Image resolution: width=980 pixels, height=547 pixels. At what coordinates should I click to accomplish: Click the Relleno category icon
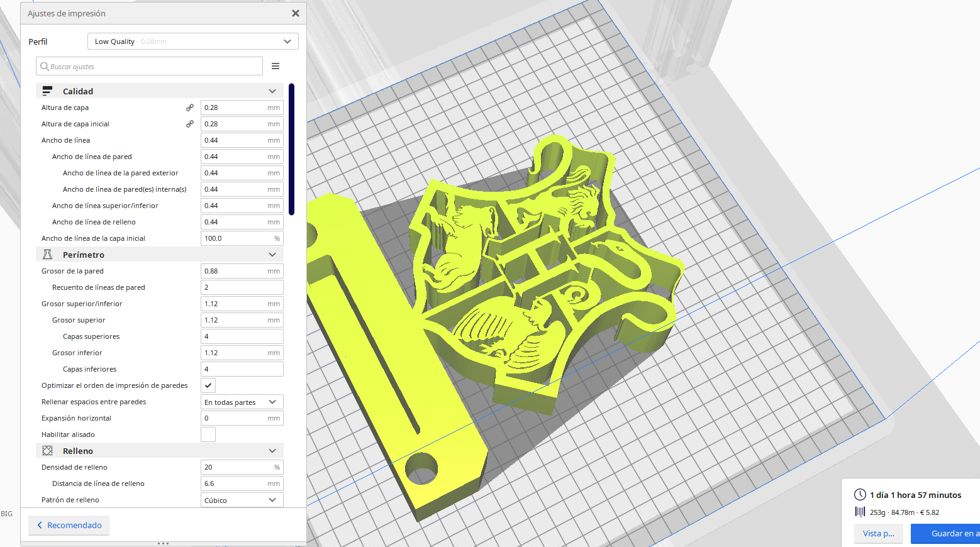pos(47,451)
